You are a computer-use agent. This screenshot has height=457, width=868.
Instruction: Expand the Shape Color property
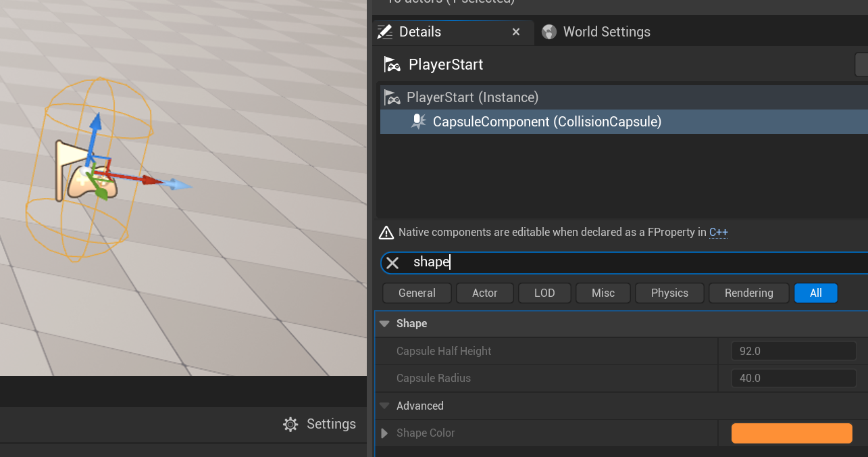384,433
